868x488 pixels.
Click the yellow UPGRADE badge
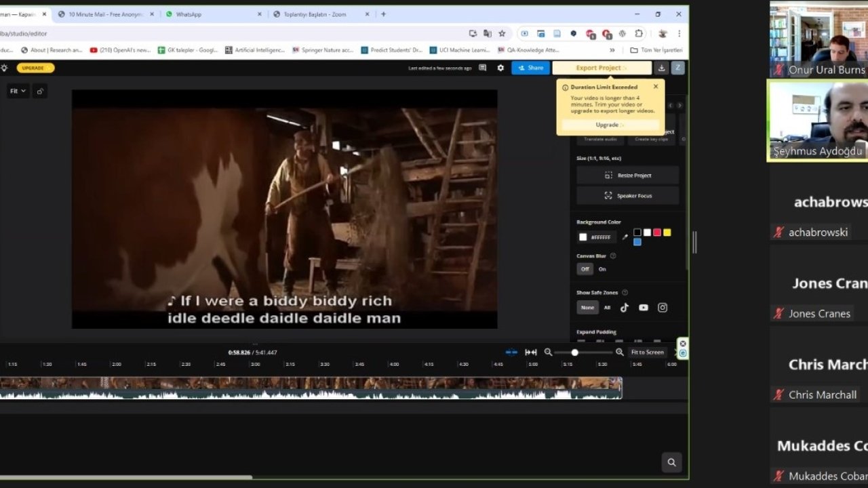point(37,68)
